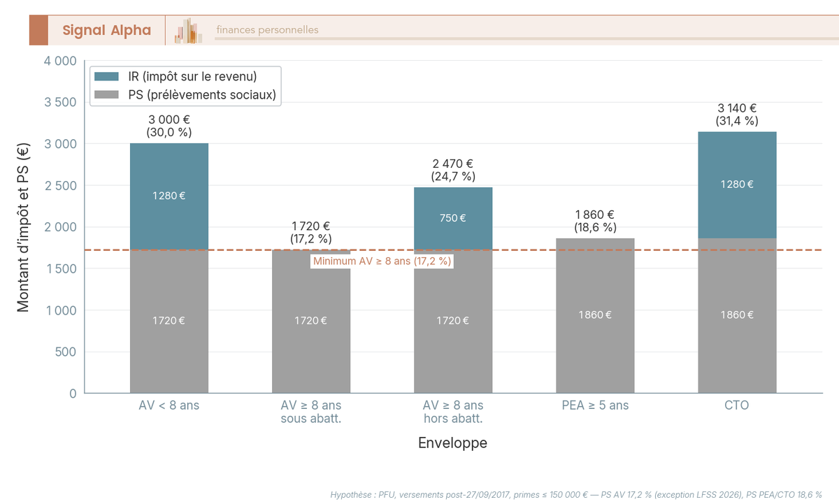Click the 1280 € segment on AV < 8 ans

[x=168, y=196]
